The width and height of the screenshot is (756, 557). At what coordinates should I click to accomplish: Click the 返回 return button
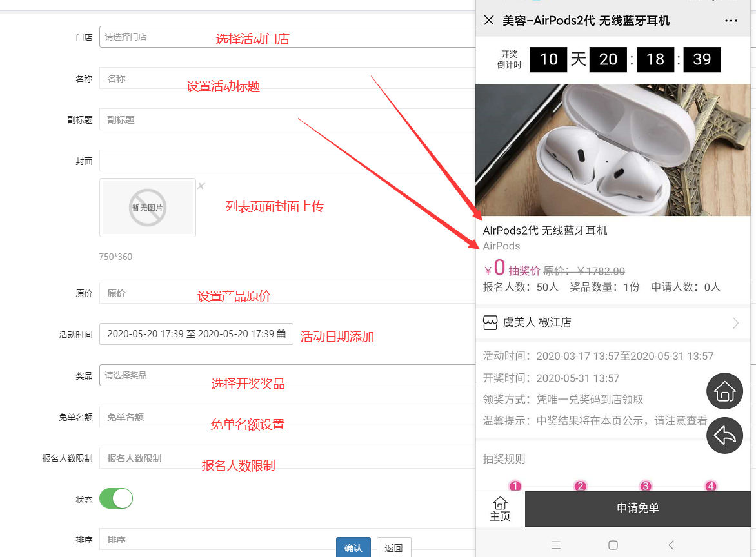[394, 547]
